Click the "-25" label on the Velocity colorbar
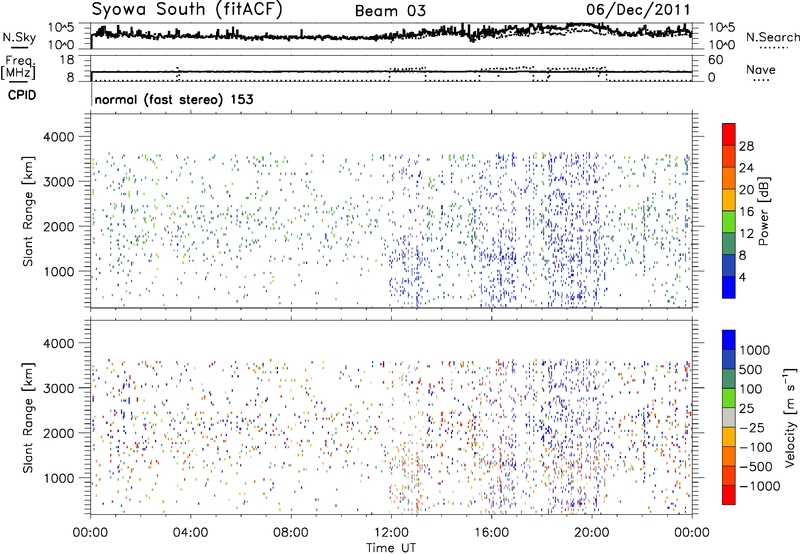This screenshot has height=554, width=800. 752,427
